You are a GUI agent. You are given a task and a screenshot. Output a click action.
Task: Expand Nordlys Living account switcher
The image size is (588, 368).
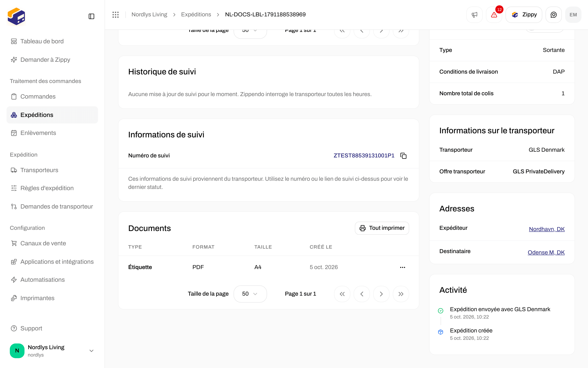pyautogui.click(x=52, y=351)
